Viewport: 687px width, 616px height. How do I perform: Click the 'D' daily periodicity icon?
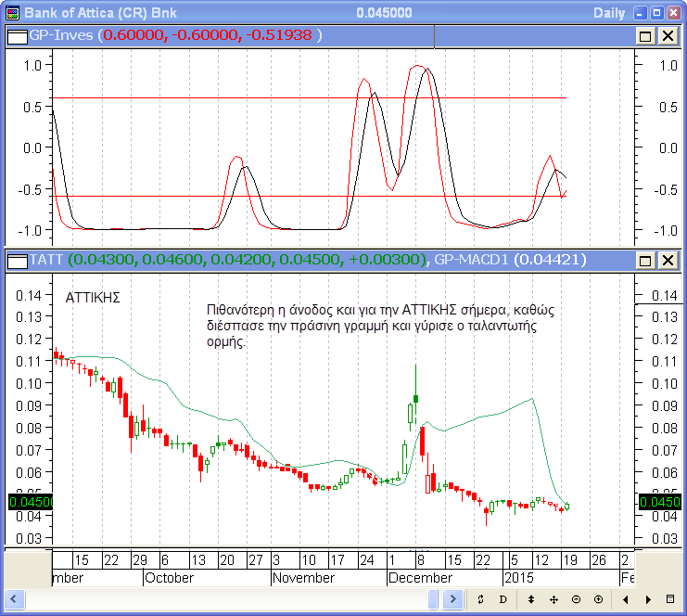tap(503, 599)
